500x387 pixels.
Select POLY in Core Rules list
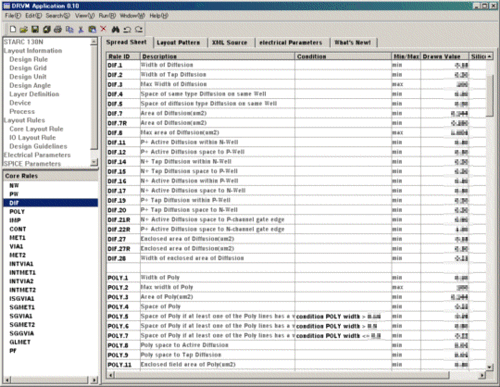pos(17,211)
